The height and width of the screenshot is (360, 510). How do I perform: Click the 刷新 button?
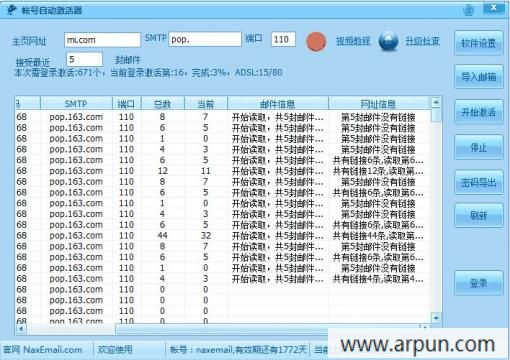coord(479,215)
